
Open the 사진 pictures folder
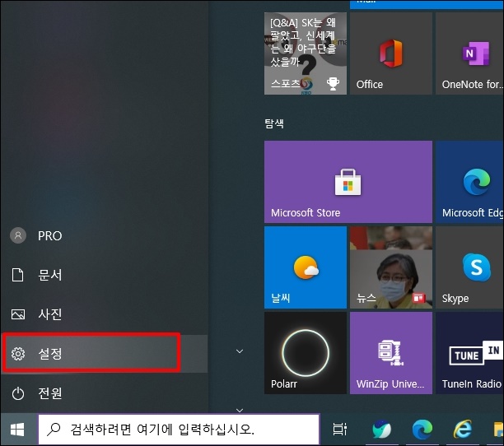(104, 314)
